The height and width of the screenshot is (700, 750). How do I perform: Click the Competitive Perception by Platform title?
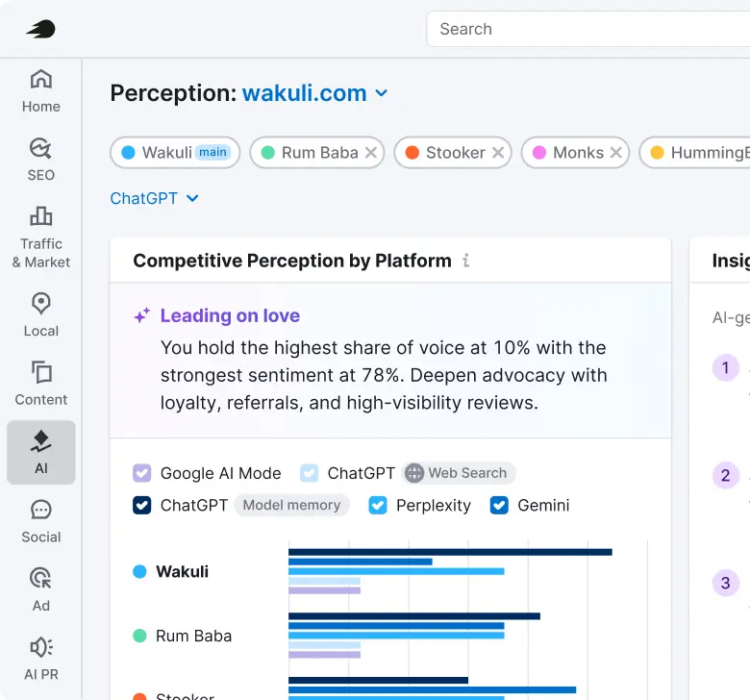pos(292,261)
